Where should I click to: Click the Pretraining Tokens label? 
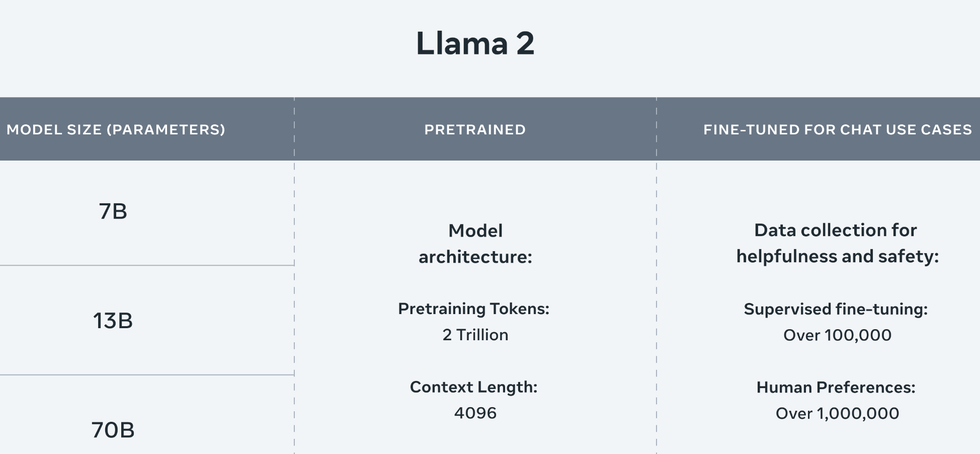click(x=473, y=309)
